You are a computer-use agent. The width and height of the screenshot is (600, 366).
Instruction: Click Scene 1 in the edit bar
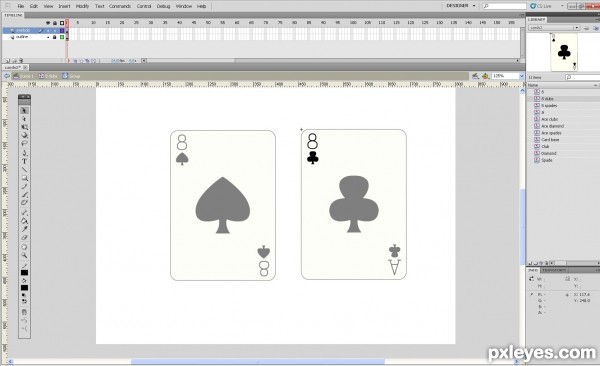click(24, 76)
